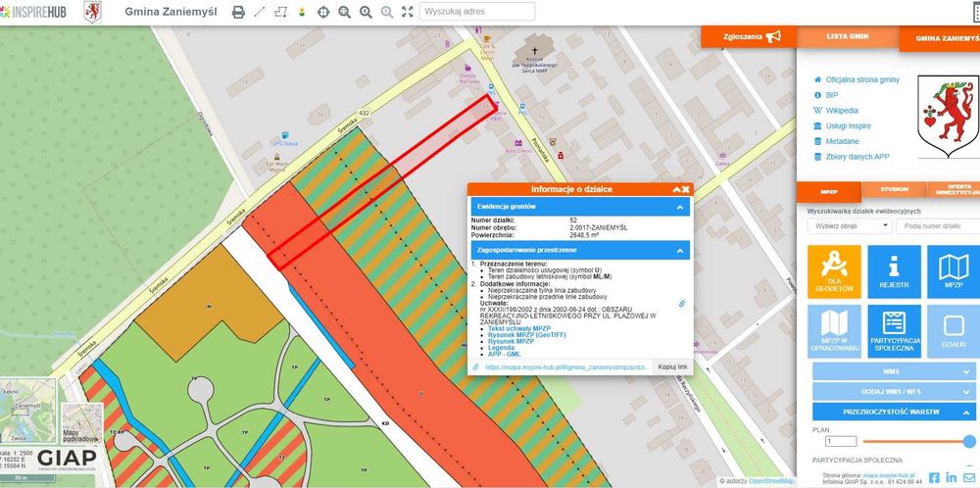Open the BIP link
This screenshot has width=980, height=488.
coord(832,95)
